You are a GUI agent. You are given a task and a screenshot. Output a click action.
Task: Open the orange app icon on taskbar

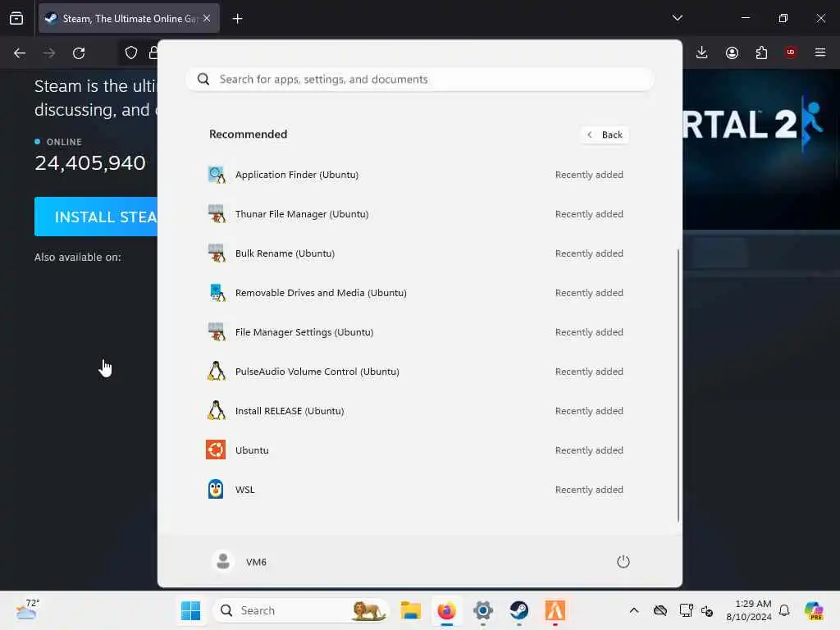[x=555, y=610]
